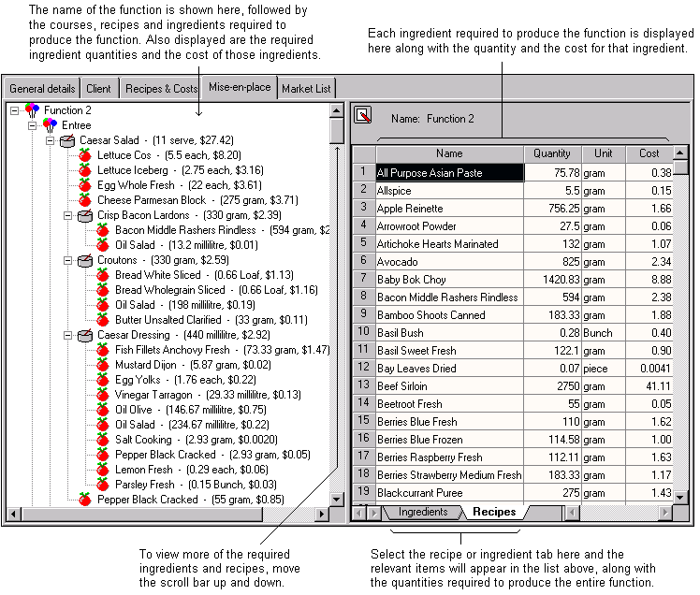Click the recipe pot icon beside Caesar Salad
The image size is (700, 595).
pyautogui.click(x=67, y=140)
